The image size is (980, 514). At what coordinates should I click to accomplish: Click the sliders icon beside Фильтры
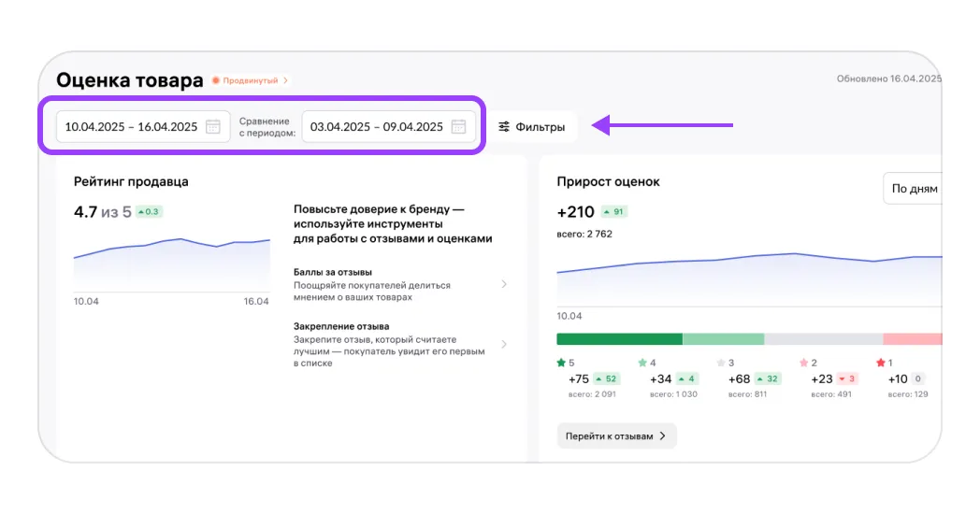(504, 127)
